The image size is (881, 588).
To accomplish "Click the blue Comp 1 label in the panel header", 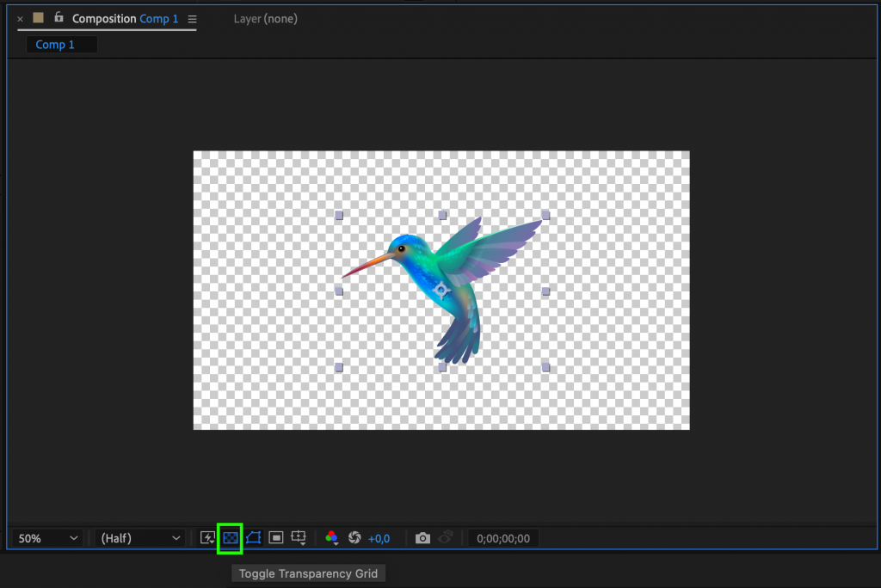I will coord(158,18).
